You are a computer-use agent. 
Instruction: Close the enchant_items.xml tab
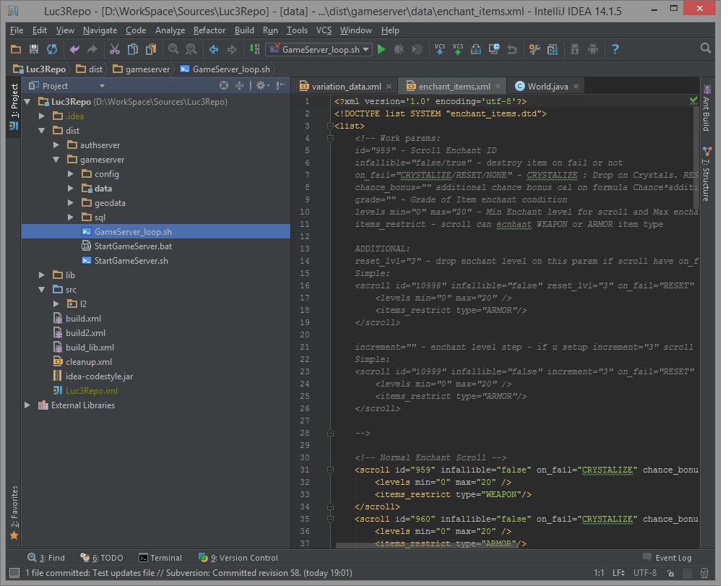click(x=498, y=87)
